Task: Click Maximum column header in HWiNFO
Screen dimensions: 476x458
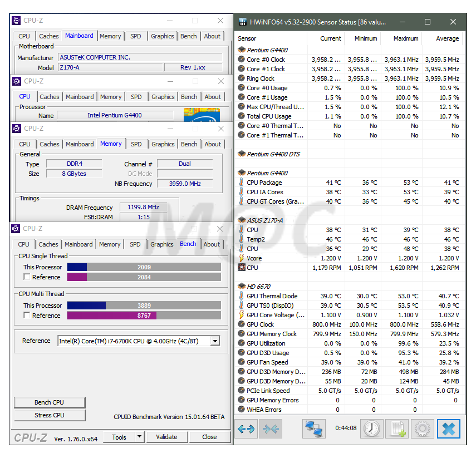Action: tap(401, 38)
